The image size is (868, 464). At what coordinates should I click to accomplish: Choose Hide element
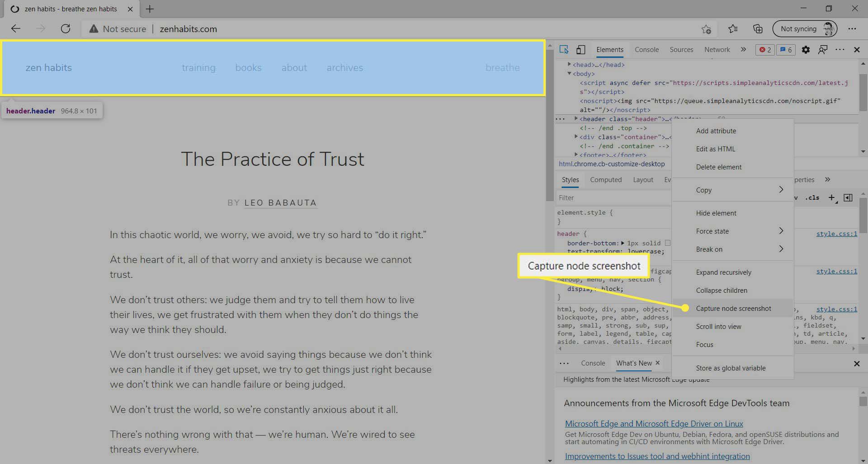pyautogui.click(x=732, y=213)
